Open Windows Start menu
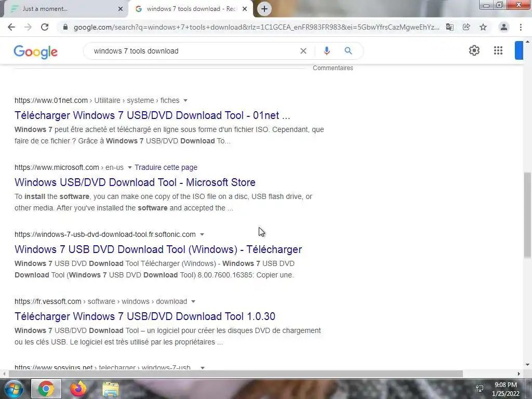532x399 pixels. (14, 389)
